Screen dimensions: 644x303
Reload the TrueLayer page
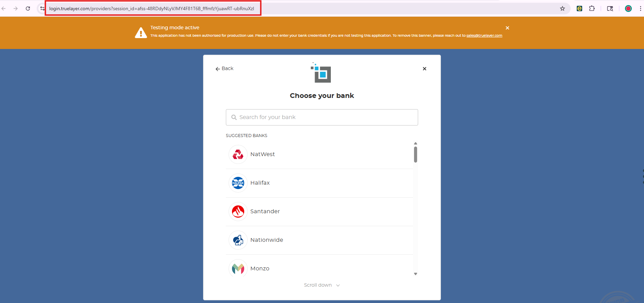click(28, 9)
